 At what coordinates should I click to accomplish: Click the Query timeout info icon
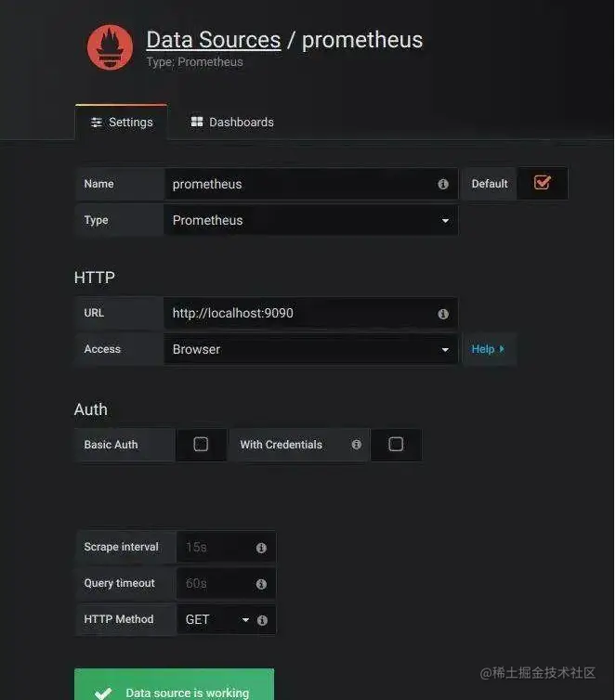pos(261,584)
